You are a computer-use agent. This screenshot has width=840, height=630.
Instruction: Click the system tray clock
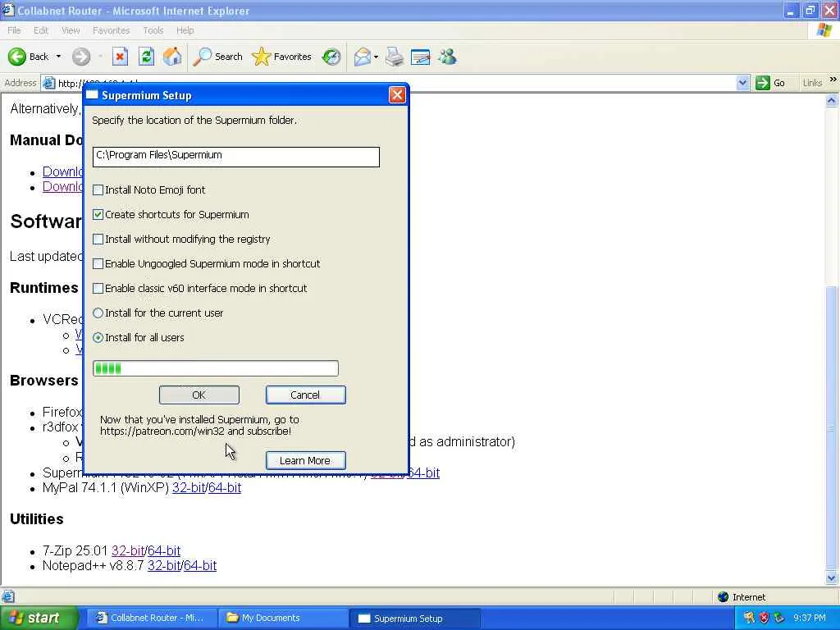(x=810, y=618)
